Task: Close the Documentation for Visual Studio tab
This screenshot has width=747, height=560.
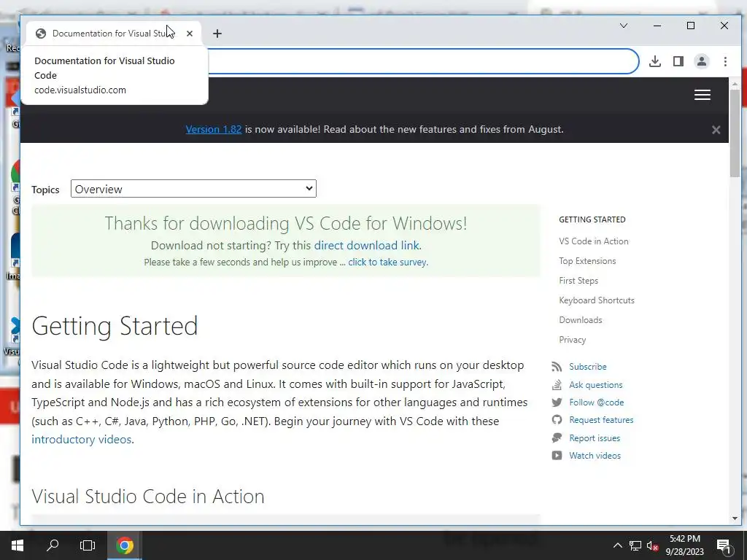Action: 190,34
